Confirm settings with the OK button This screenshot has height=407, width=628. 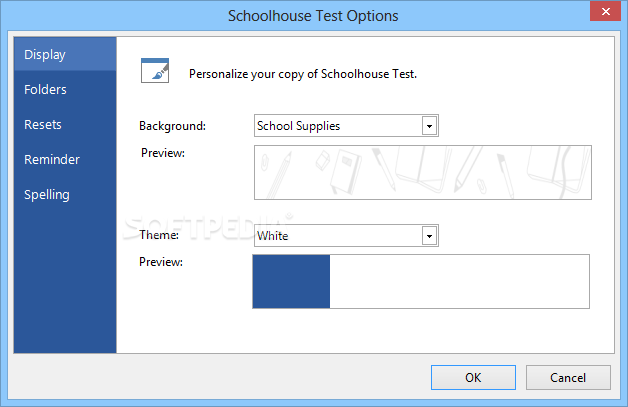point(473,377)
